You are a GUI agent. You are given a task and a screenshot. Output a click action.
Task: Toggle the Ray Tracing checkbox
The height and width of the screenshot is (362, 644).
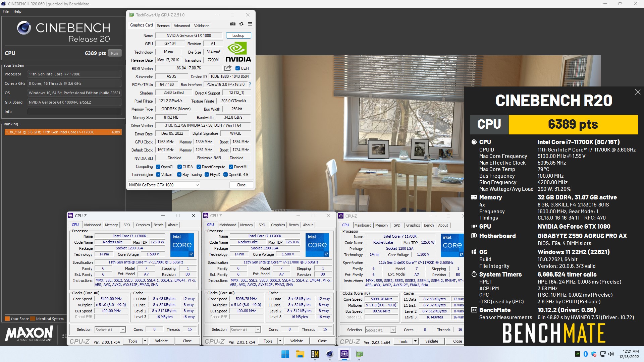coord(179,175)
